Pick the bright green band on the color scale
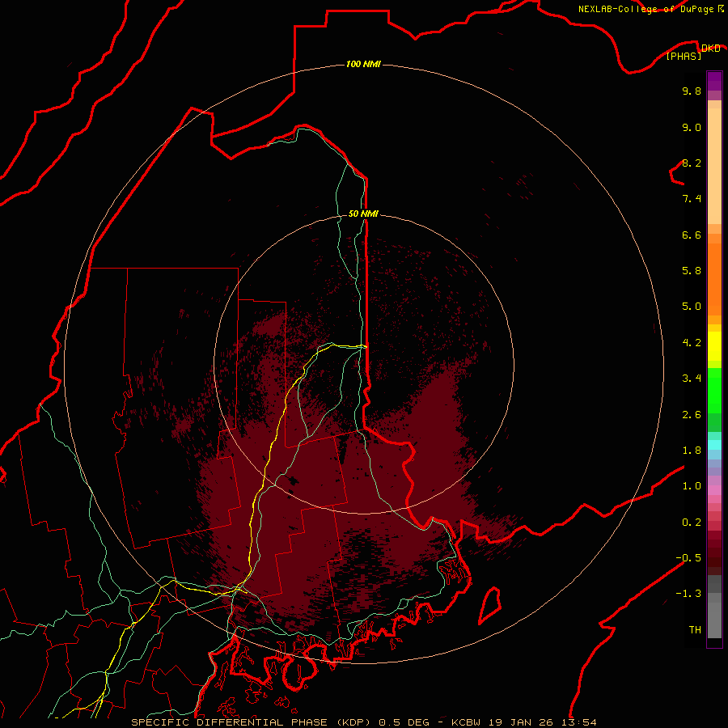This screenshot has height=728, width=728. coord(714,391)
